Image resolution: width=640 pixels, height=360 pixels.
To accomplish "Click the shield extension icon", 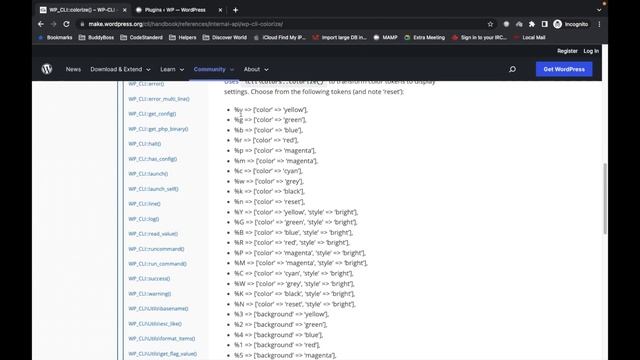I will [506, 24].
